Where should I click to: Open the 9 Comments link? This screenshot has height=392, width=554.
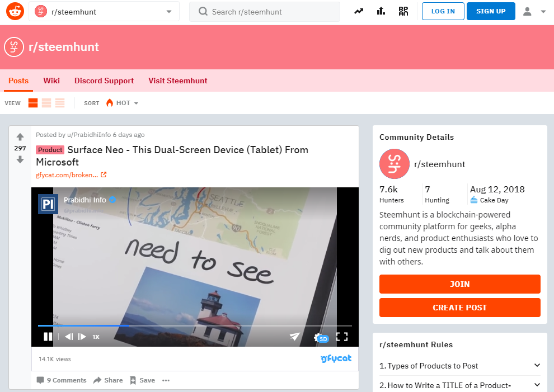coord(62,380)
